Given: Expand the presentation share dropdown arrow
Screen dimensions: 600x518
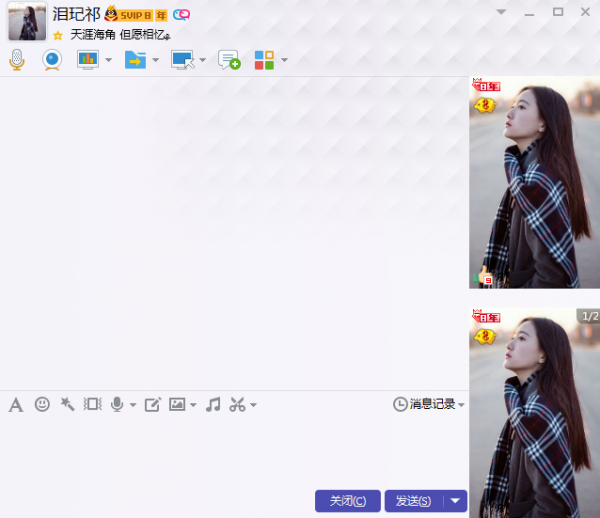Looking at the screenshot, I should point(109,60).
